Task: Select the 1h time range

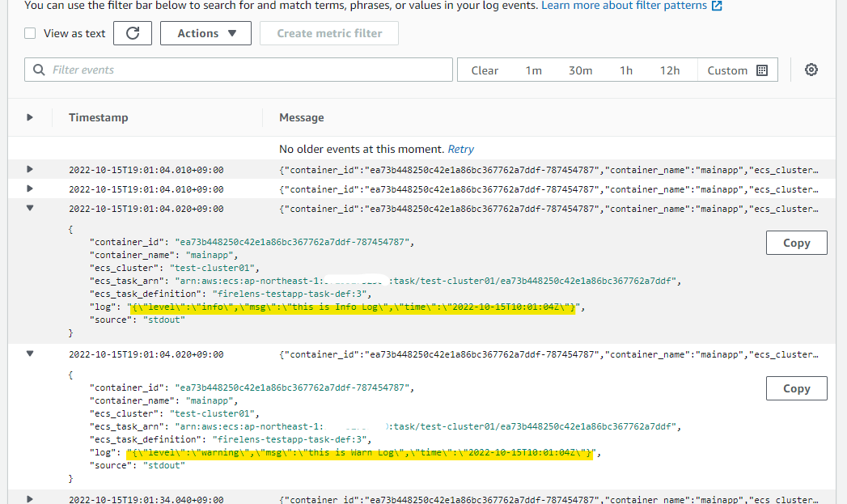Action: 626,70
